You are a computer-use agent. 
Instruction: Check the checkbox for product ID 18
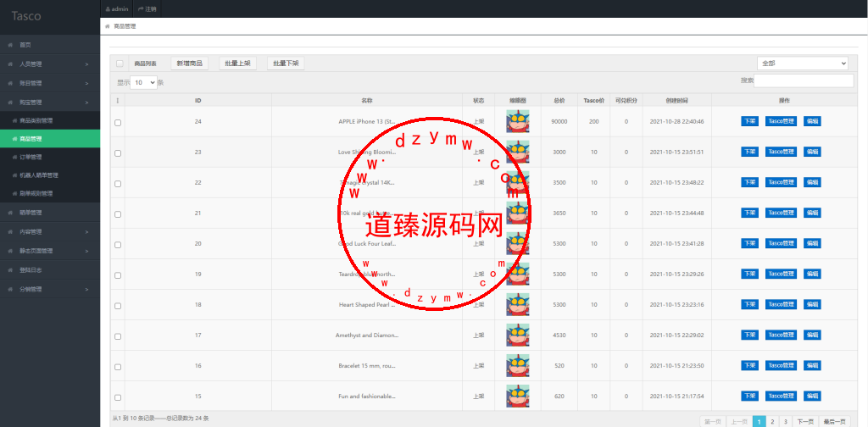(x=118, y=306)
